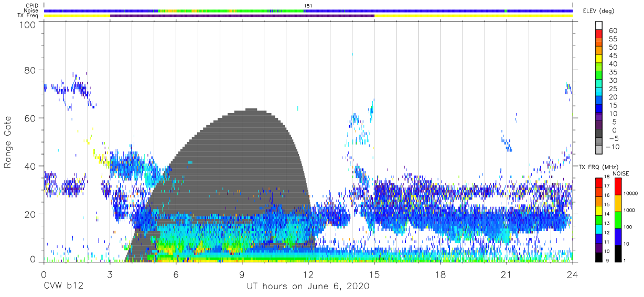The height and width of the screenshot is (297, 644).
Task: Click the 55 label on elevation colorbar
Action: coord(613,39)
